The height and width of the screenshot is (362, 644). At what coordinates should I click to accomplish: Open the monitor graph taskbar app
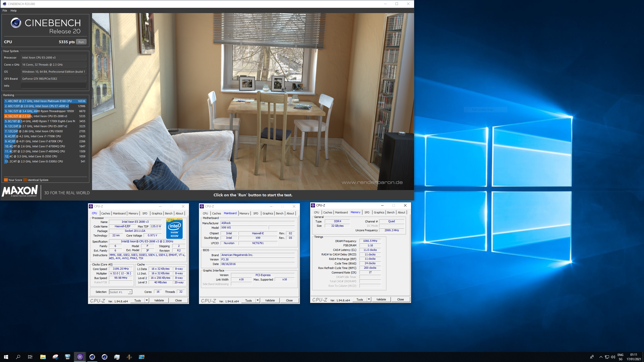[117, 357]
